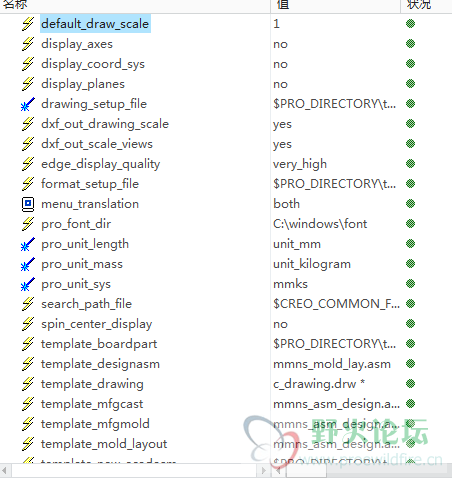Click the lightning icon beside default_draw_scale
452x478 pixels.
click(x=28, y=24)
